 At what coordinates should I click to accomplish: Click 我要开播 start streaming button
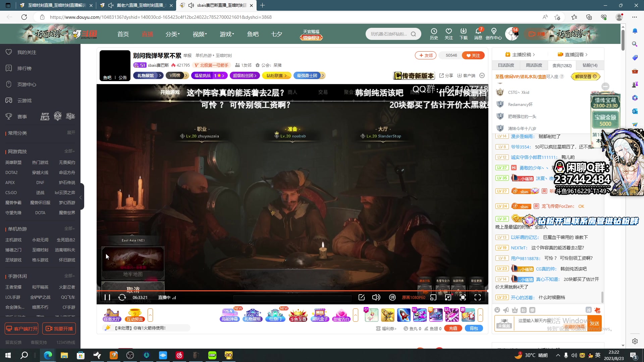[x=59, y=329]
